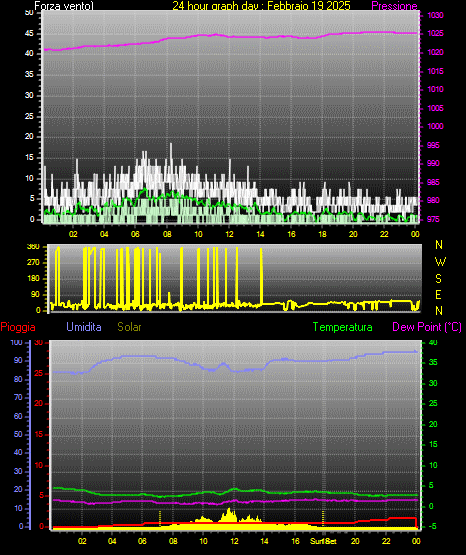Click the 'Forza vento)' axis label
Viewport: 466px width, 555px height.
tap(64, 6)
